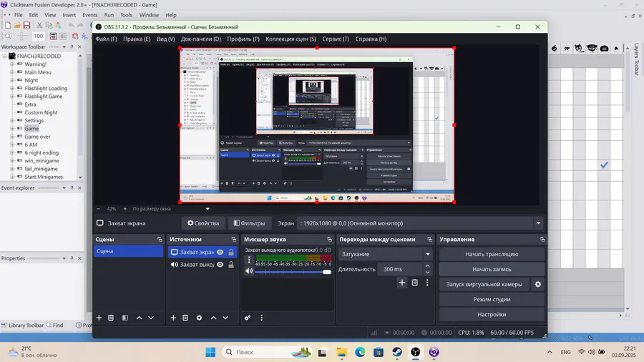The width and height of the screenshot is (644, 362).
Task: Open Windows Start button on taskbar
Action: point(210,352)
